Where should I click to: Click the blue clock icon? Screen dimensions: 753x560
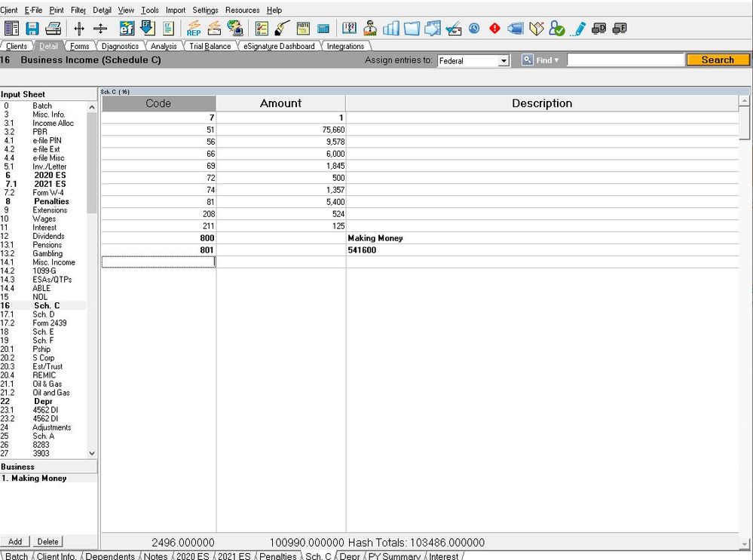(474, 29)
